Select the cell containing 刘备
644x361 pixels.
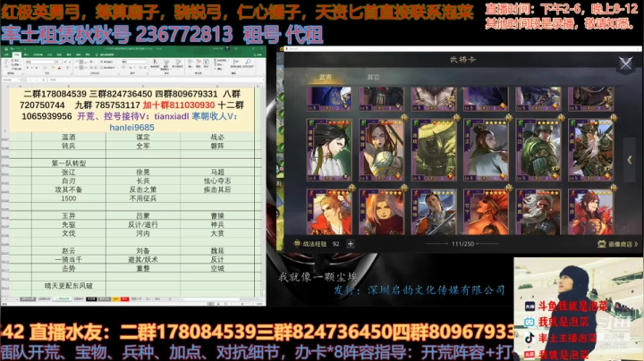click(x=143, y=251)
